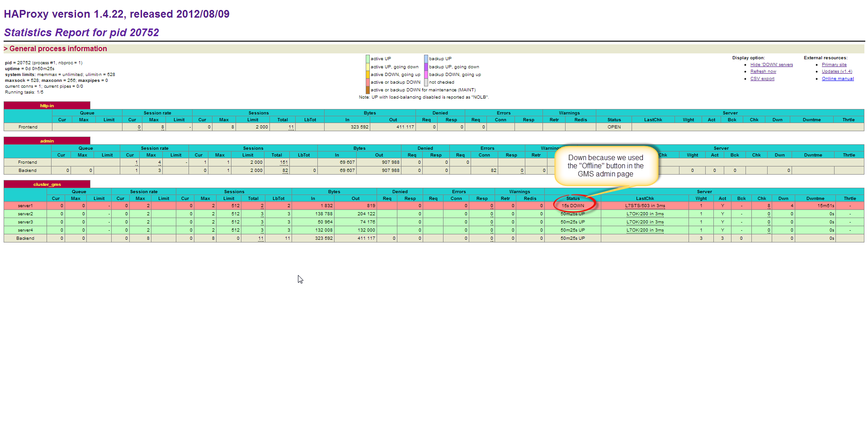The image size is (868, 432).
Task: Click the 'not checked' legend color box
Action: pos(426,82)
